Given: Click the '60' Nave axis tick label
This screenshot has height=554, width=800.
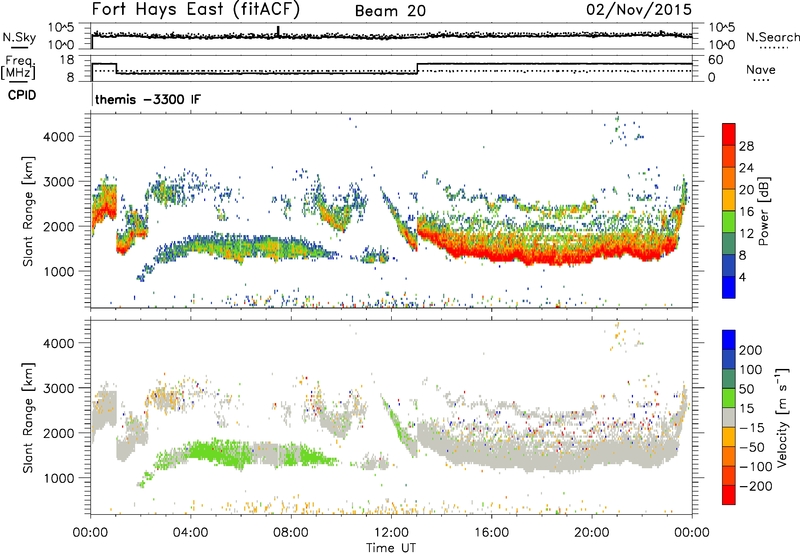Looking at the screenshot, I should (x=715, y=60).
